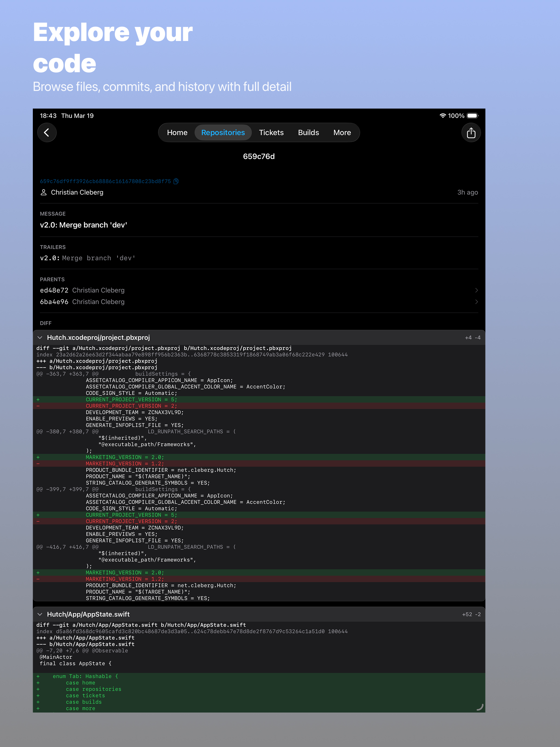560x747 pixels.
Task: Open the Tickets tab
Action: [271, 132]
